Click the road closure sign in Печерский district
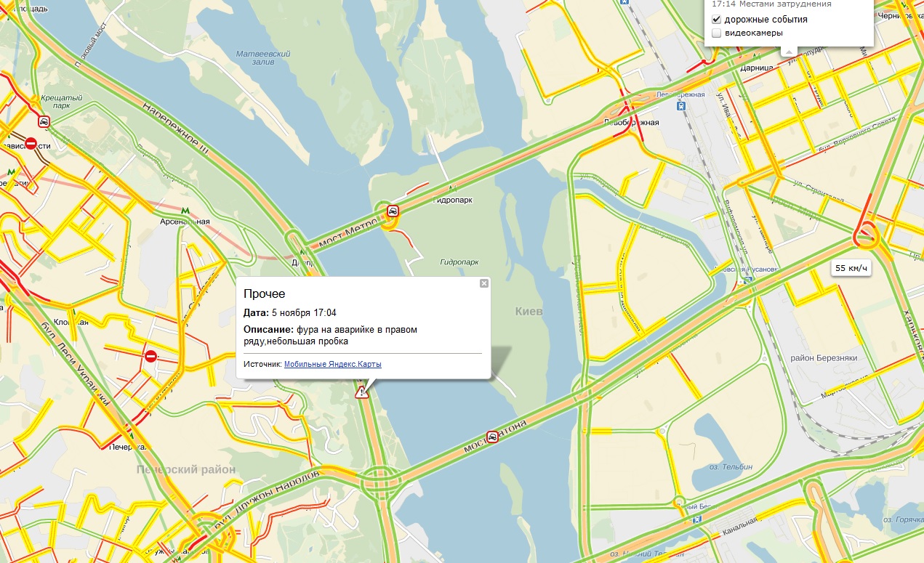Screen dimensions: 924x563 click(x=151, y=356)
